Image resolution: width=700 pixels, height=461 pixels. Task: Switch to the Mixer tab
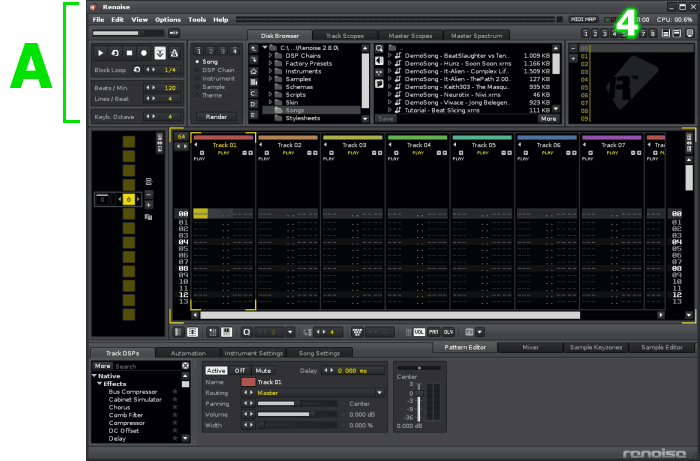[x=530, y=347]
